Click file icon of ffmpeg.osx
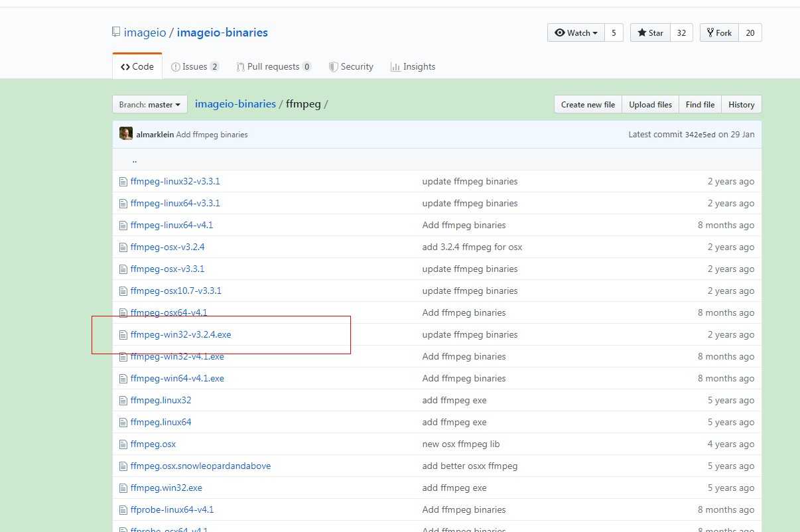This screenshot has width=800, height=532. pos(123,444)
